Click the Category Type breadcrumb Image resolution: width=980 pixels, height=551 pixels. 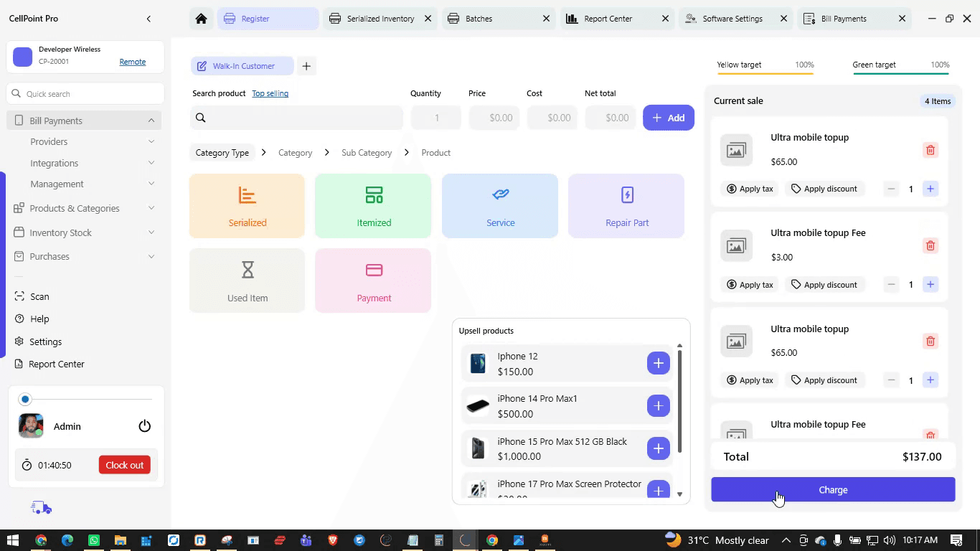(222, 153)
